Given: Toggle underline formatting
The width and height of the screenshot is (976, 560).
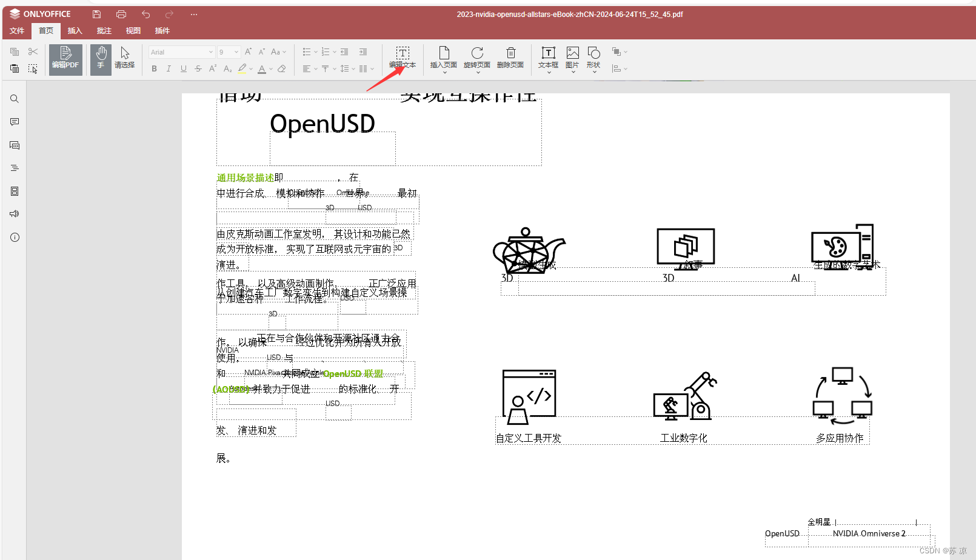Looking at the screenshot, I should [x=184, y=69].
